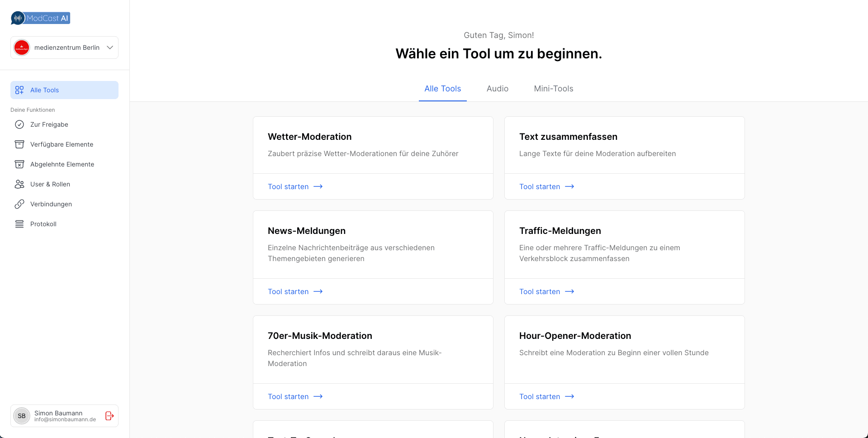868x438 pixels.
Task: Click the ModCast AI logo
Action: click(x=40, y=18)
